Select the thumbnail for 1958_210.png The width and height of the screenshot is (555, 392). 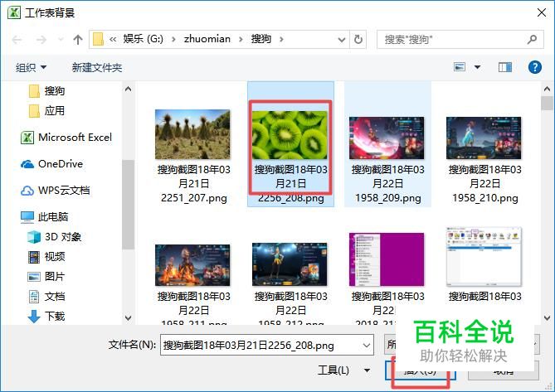pos(484,138)
